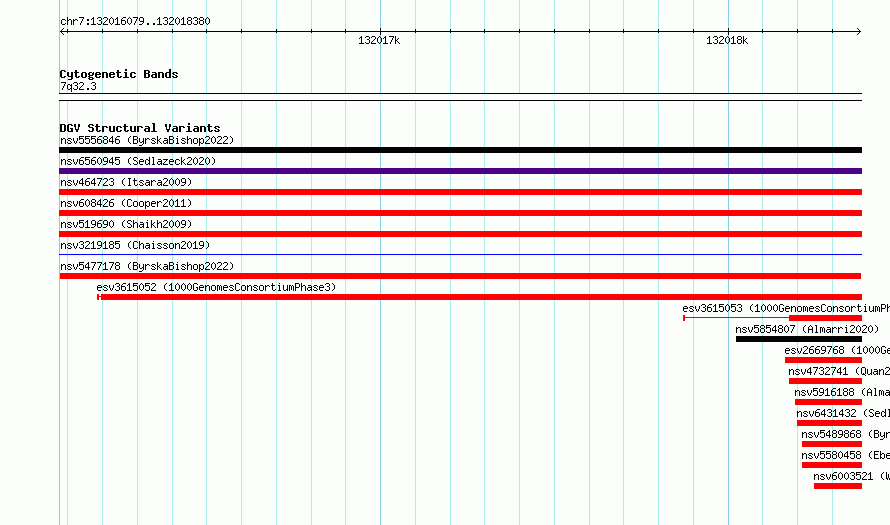Click the esv3615053 variant label

pos(786,308)
